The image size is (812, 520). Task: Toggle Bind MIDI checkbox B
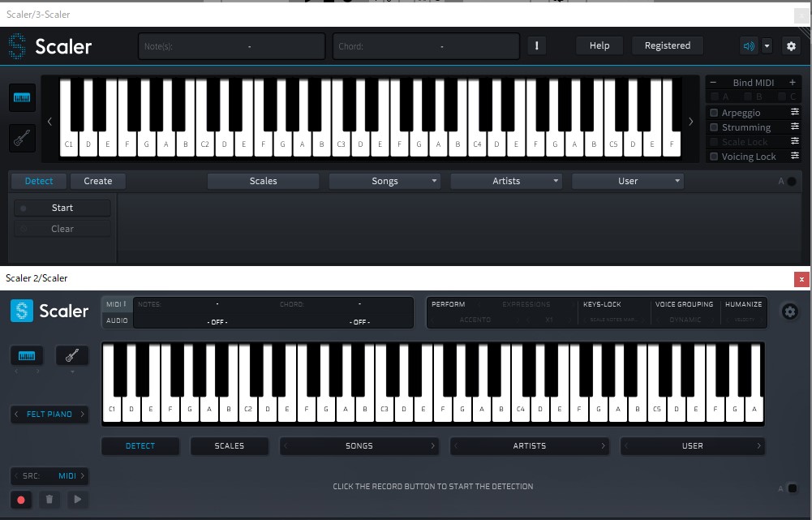(748, 97)
